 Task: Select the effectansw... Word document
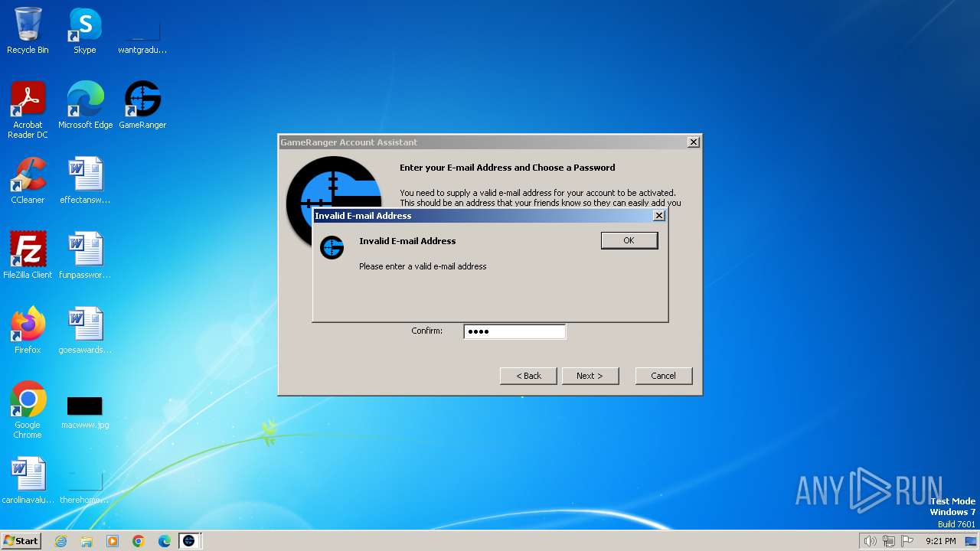point(85,181)
